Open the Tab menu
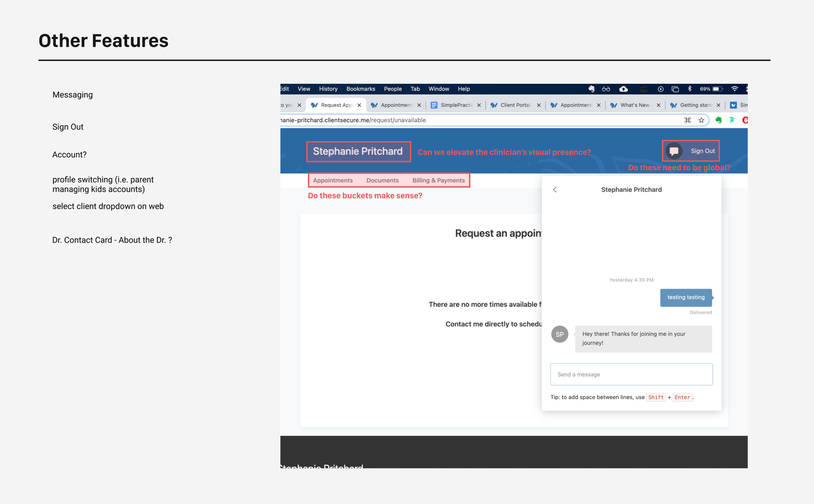 [415, 89]
